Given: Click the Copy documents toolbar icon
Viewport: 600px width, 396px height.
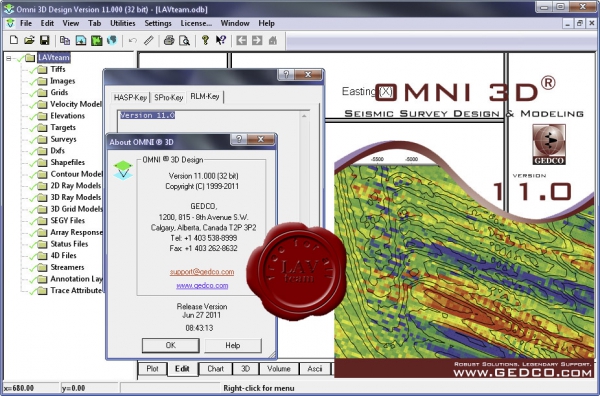Looking at the screenshot, I should [65, 40].
